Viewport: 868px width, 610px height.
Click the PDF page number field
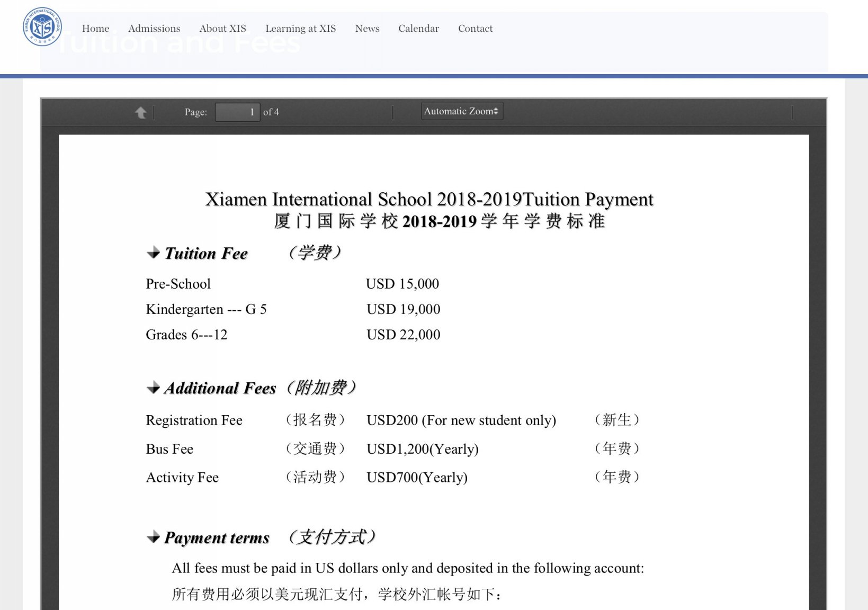pyautogui.click(x=237, y=112)
